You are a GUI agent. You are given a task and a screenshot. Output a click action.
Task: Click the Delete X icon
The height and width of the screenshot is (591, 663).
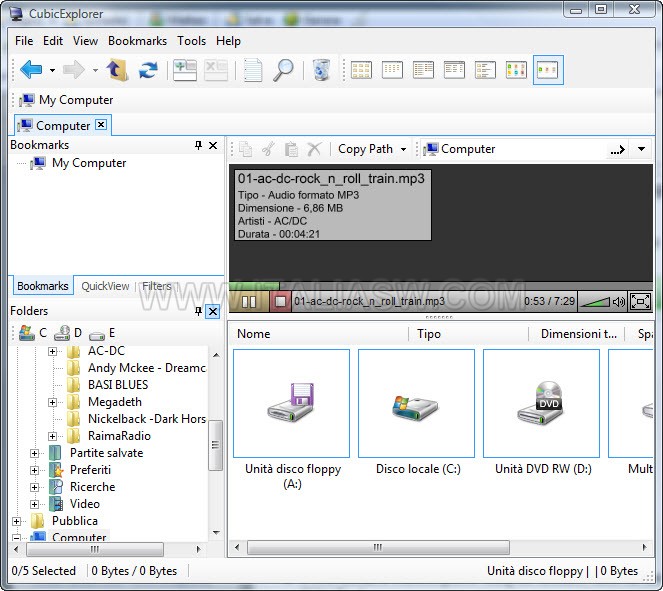(x=314, y=149)
